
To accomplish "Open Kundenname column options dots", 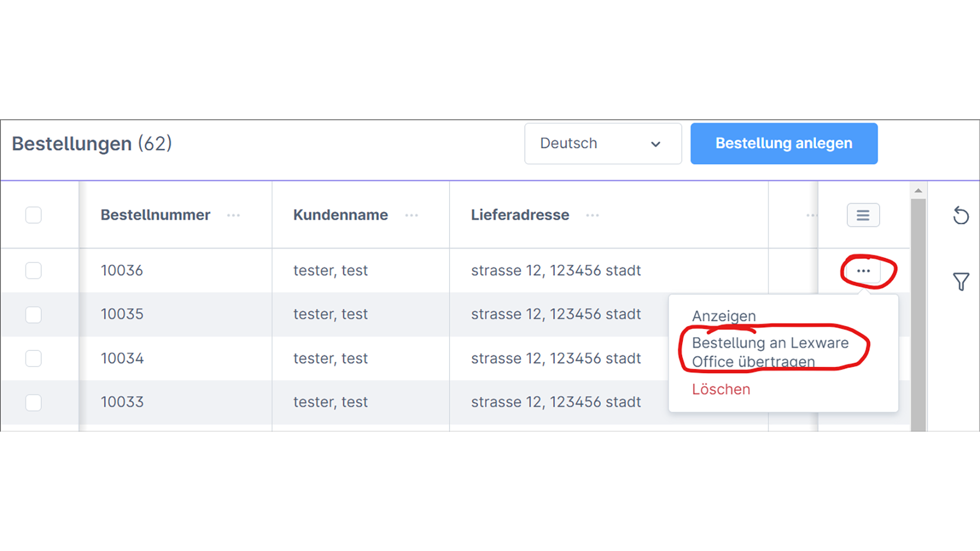I will [411, 215].
